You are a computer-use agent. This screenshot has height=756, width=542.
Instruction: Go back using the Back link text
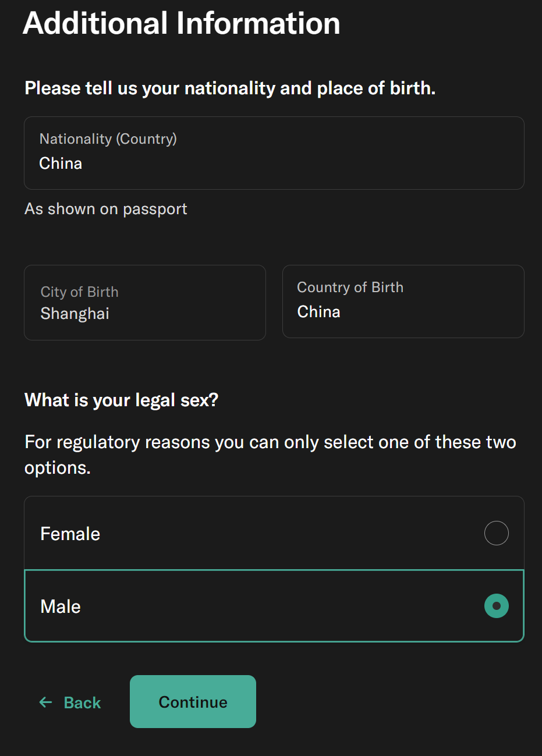click(x=82, y=702)
